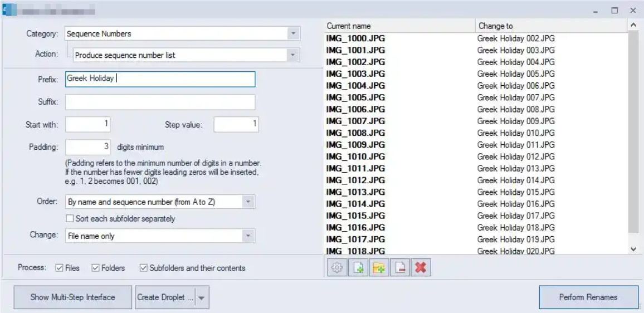Click the add folder icon with green plus
This screenshot has height=313, width=644.
(379, 268)
